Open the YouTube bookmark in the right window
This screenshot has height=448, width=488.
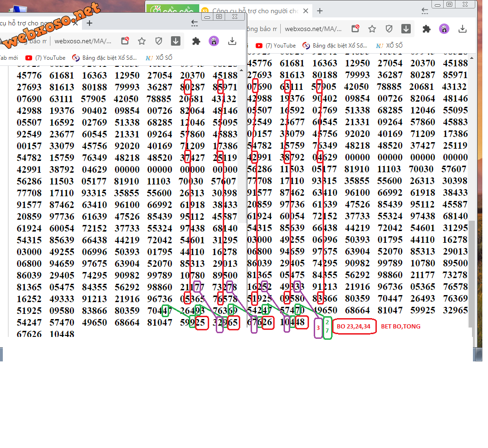pyautogui.click(x=276, y=46)
